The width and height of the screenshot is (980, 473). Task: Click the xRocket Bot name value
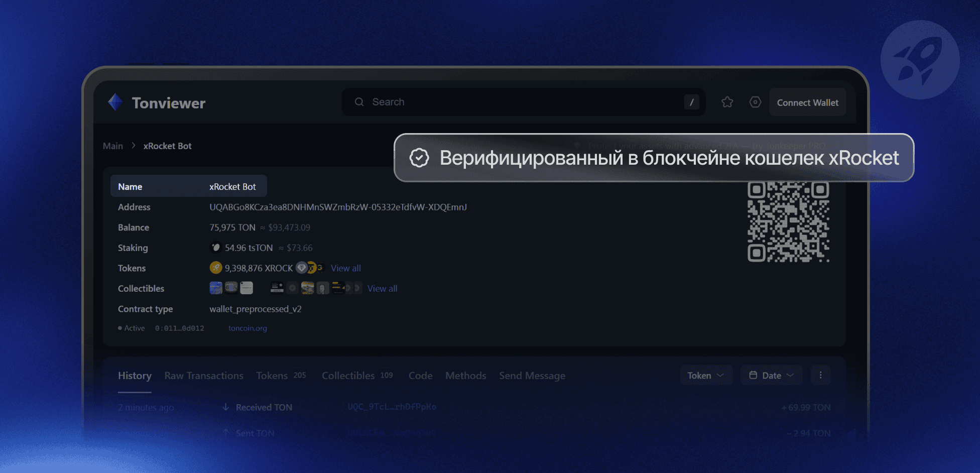tap(232, 186)
